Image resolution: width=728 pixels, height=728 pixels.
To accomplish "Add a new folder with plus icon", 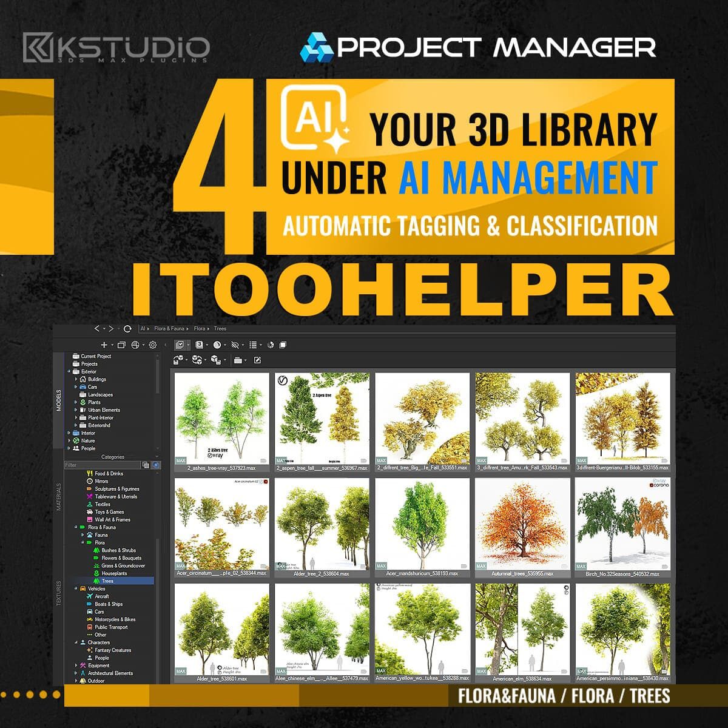I will [x=104, y=345].
